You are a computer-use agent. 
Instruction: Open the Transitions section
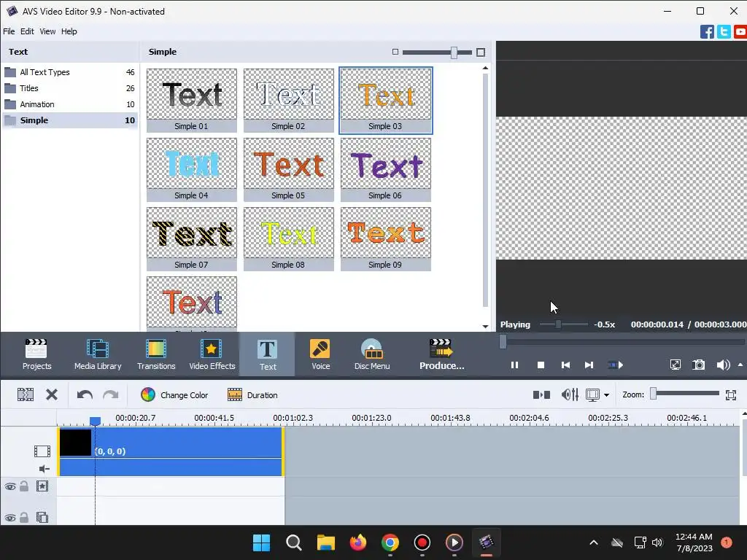[156, 354]
